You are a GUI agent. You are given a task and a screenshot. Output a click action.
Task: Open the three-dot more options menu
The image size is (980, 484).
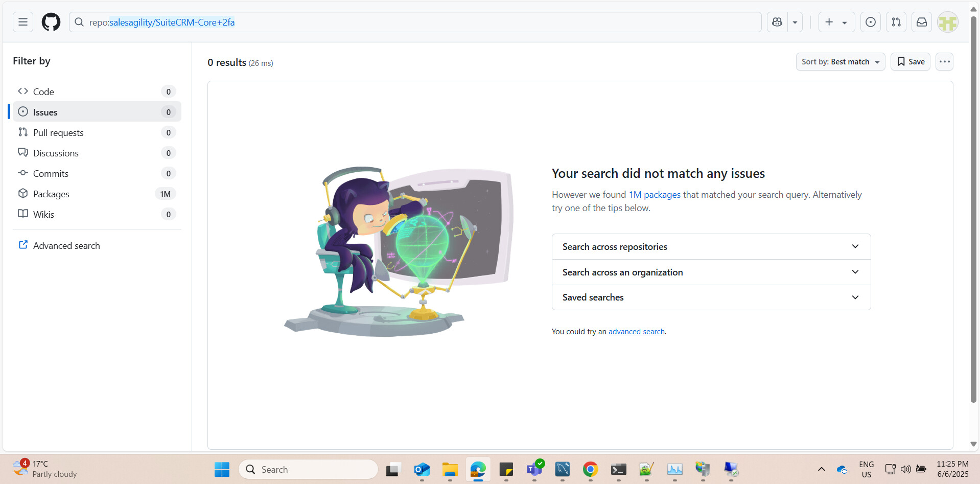point(944,62)
